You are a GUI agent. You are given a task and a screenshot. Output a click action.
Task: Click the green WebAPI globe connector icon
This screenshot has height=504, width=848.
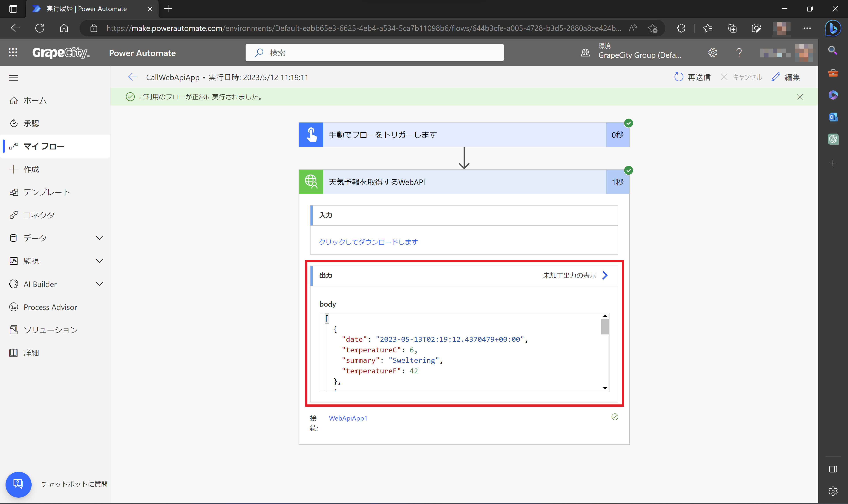tap(311, 182)
